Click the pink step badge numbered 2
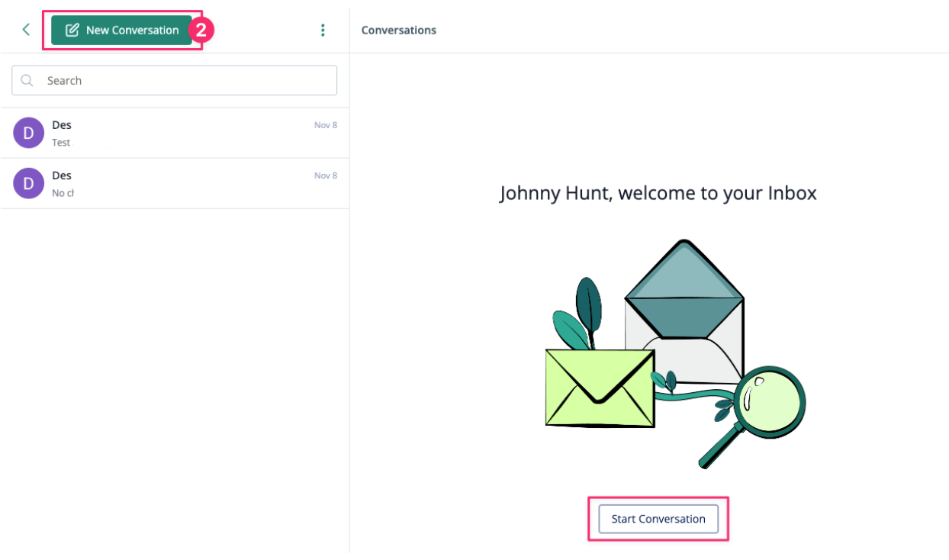 pyautogui.click(x=201, y=30)
